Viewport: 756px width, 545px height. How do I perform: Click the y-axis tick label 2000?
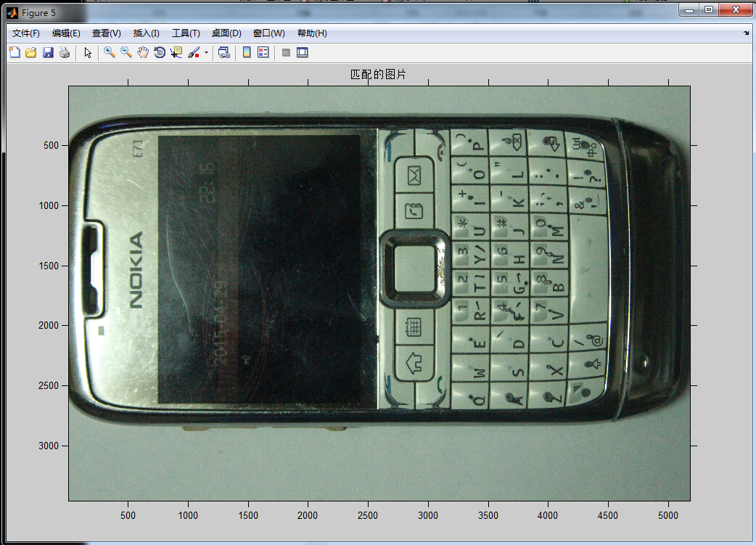point(49,326)
